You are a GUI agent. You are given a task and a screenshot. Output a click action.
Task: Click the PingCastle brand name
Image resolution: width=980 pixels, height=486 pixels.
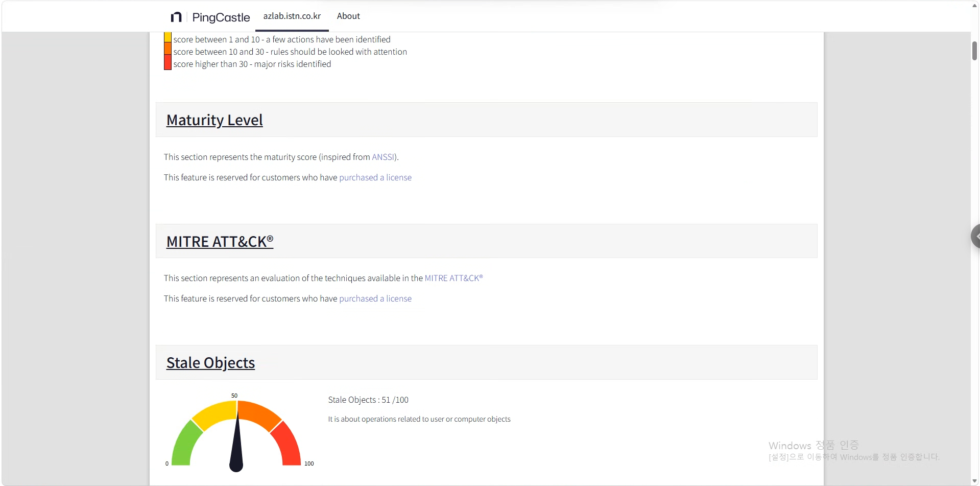pos(221,17)
